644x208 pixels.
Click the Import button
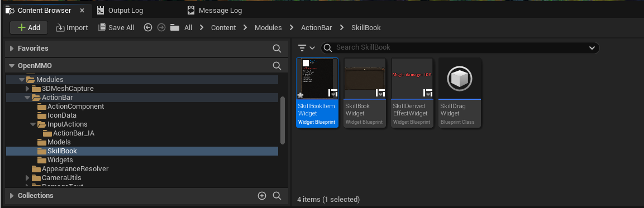click(x=72, y=27)
